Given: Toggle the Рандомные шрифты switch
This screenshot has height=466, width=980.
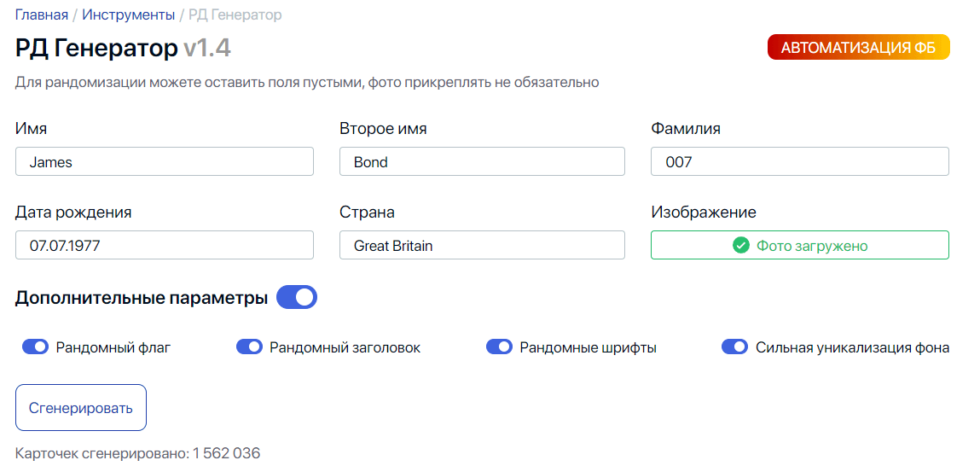Looking at the screenshot, I should click(x=499, y=347).
